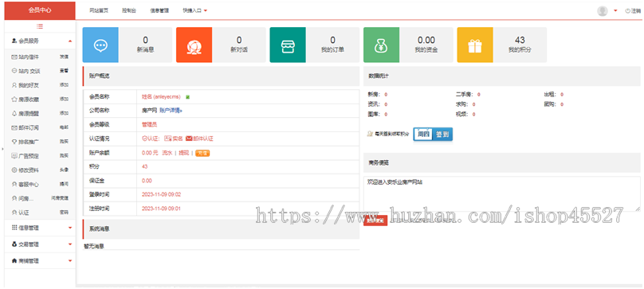644x289 pixels.
Task: Click the 客服中心 icon in sidebar
Action: [x=14, y=185]
